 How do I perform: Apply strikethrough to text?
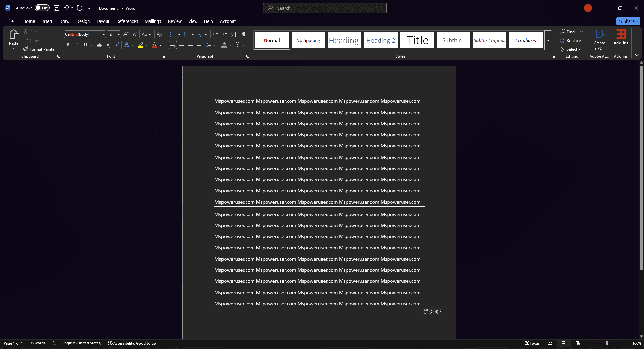coord(99,45)
